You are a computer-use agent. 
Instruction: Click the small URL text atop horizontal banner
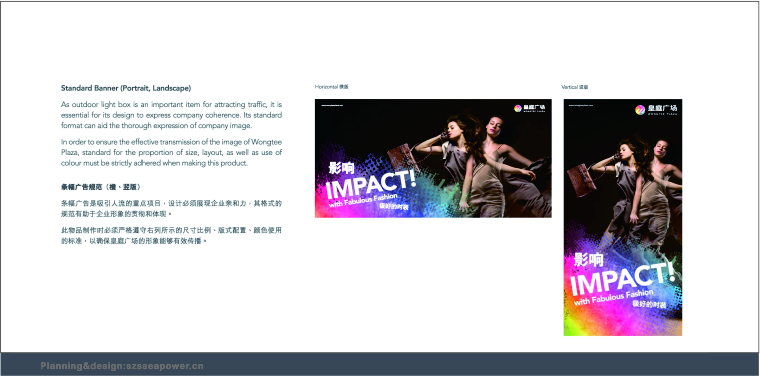click(332, 105)
